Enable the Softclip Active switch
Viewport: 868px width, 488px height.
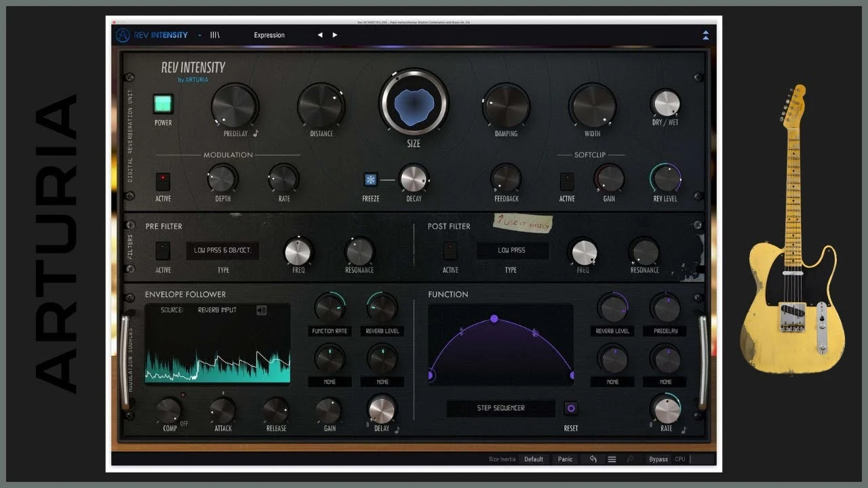567,181
